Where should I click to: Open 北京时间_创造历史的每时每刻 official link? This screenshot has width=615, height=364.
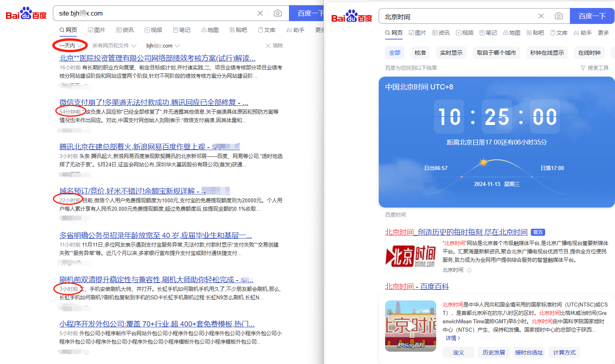pos(456,232)
